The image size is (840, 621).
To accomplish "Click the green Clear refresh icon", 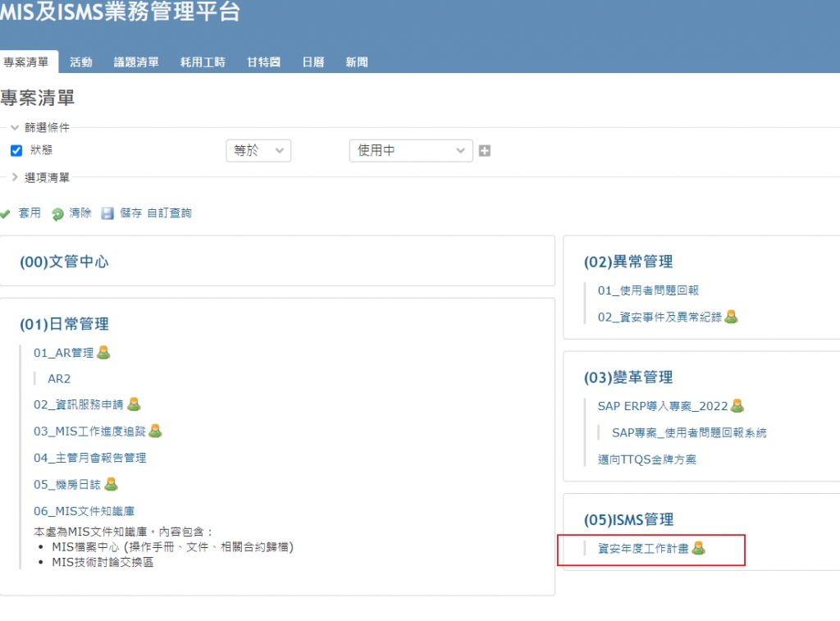I will click(57, 214).
